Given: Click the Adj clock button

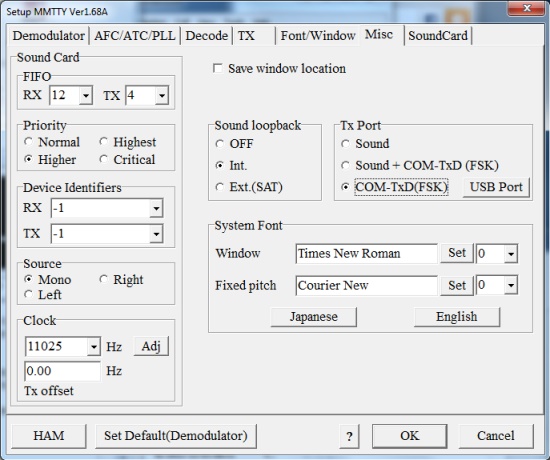Looking at the screenshot, I should tap(151, 346).
